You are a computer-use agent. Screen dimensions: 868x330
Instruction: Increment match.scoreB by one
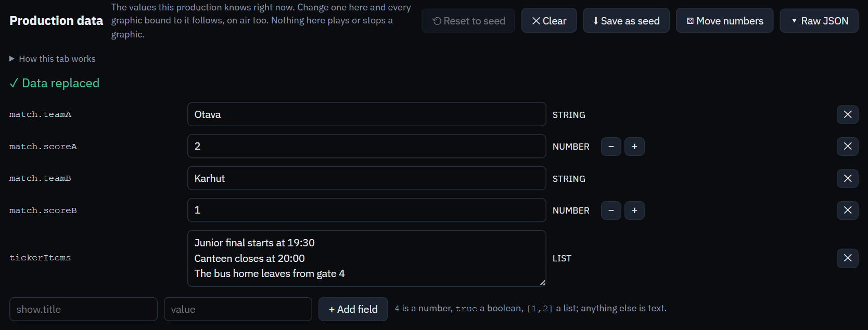pyautogui.click(x=634, y=210)
